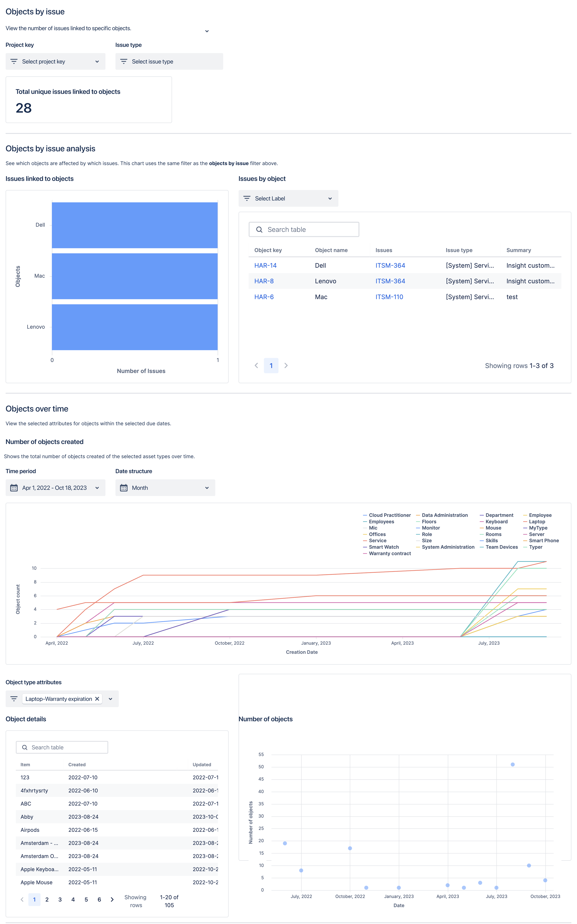Screen dimensions: 577x924
Task: Toggle Team Devices legend series
Action: click(498, 547)
